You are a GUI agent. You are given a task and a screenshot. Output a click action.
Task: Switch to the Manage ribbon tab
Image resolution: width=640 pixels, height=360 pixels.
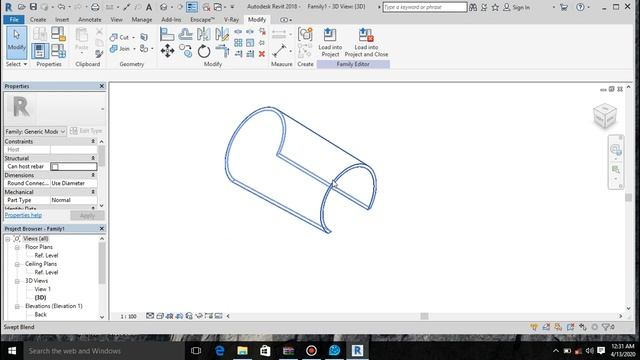(142, 20)
